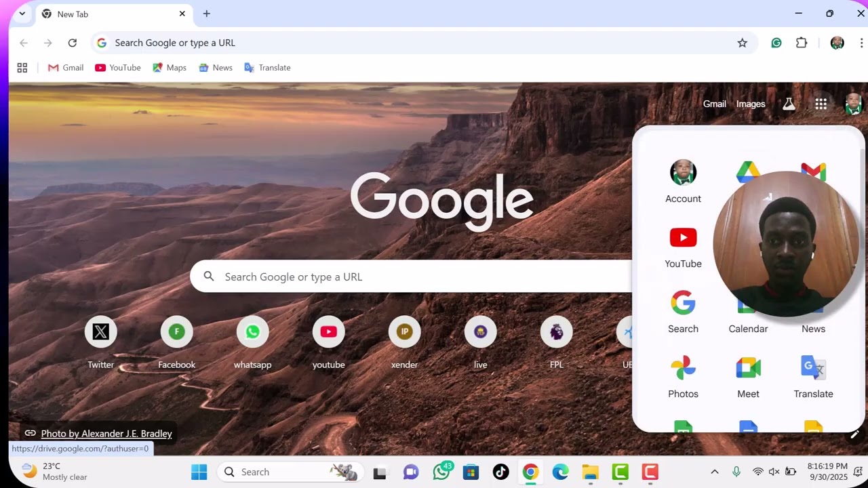The image size is (868, 488).
Task: Open the tab search dropdown arrow
Action: [x=22, y=14]
